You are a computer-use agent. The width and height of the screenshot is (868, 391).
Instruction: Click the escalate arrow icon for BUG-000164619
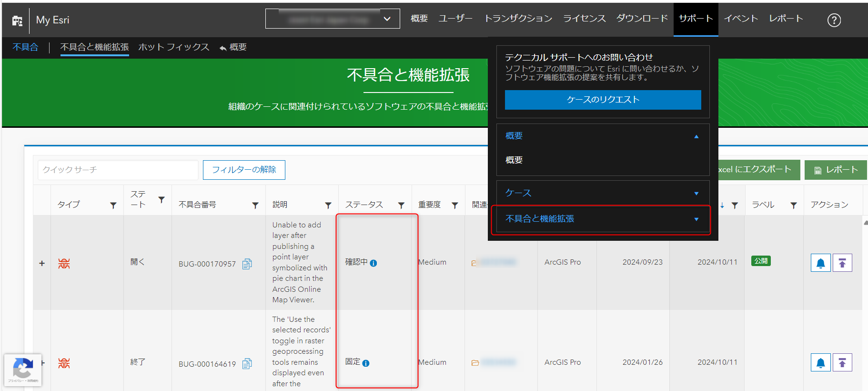842,362
